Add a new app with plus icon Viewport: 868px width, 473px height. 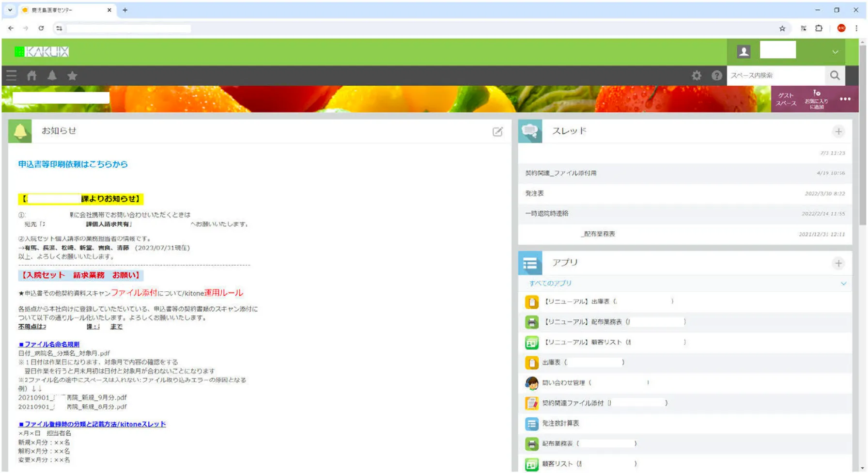(838, 263)
